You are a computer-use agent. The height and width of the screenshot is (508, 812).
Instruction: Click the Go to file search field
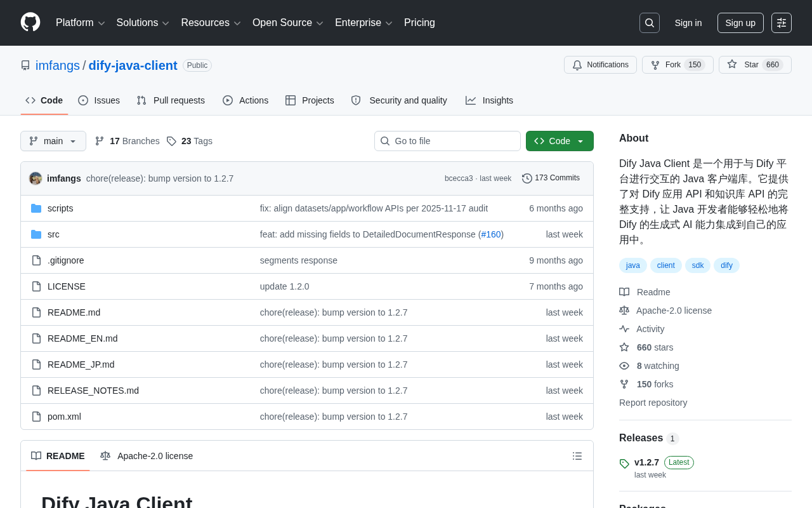[447, 141]
